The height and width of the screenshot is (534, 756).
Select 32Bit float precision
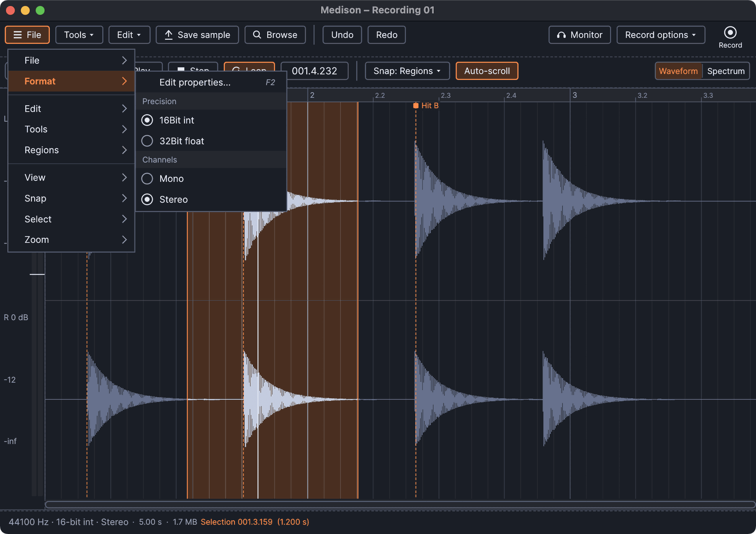click(211, 141)
